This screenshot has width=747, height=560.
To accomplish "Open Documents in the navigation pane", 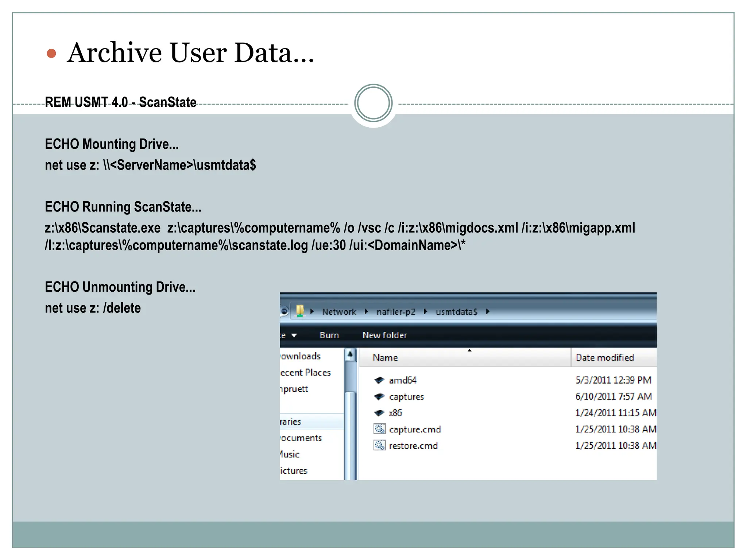I will [301, 438].
